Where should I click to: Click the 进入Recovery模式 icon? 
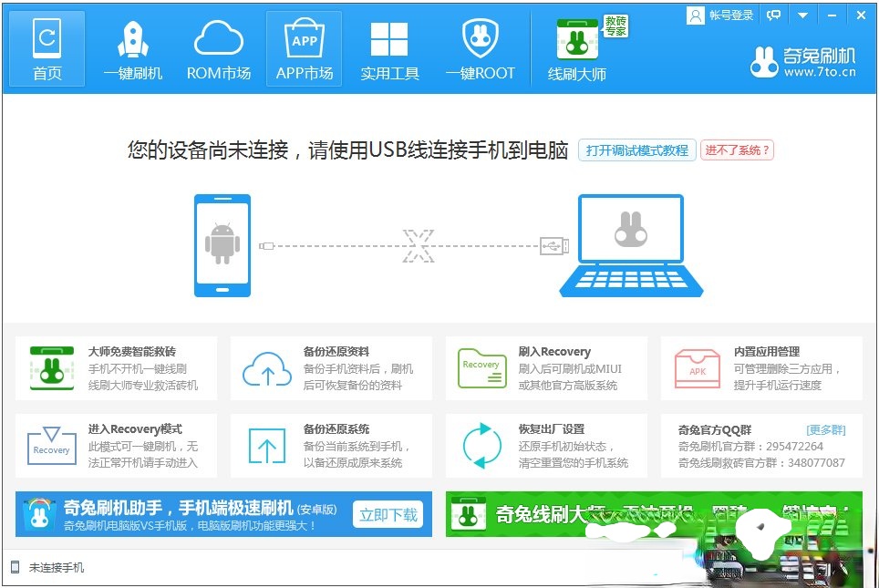coord(52,446)
